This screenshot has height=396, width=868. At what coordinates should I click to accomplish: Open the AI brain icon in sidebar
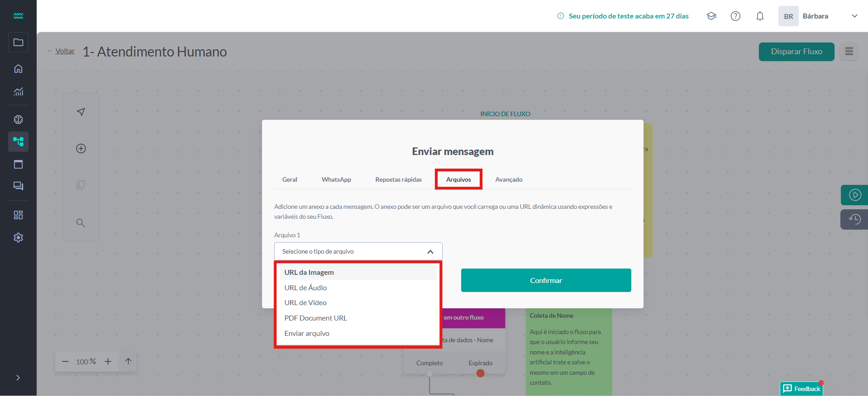point(18,119)
